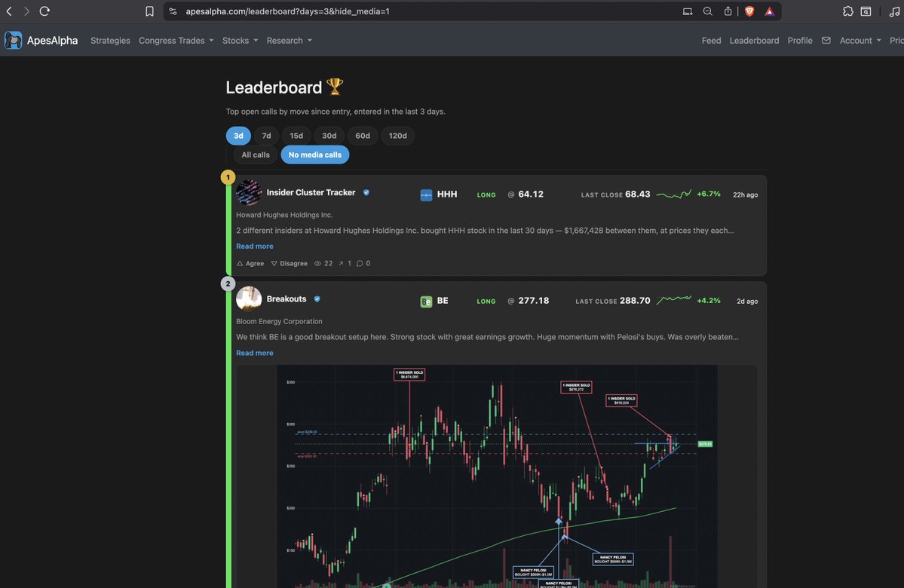Click the browser address bar URL
904x588 pixels.
coord(287,11)
